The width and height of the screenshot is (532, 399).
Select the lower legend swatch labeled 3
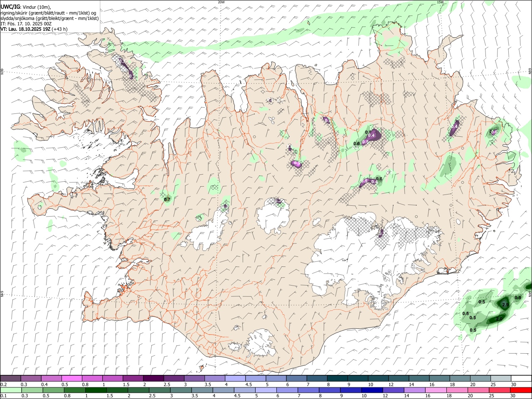tap(181, 390)
